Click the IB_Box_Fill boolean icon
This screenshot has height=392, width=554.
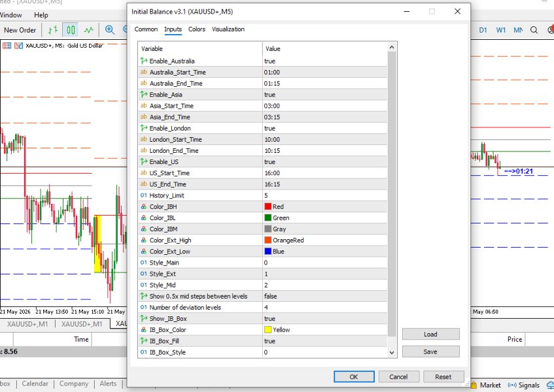click(x=144, y=340)
